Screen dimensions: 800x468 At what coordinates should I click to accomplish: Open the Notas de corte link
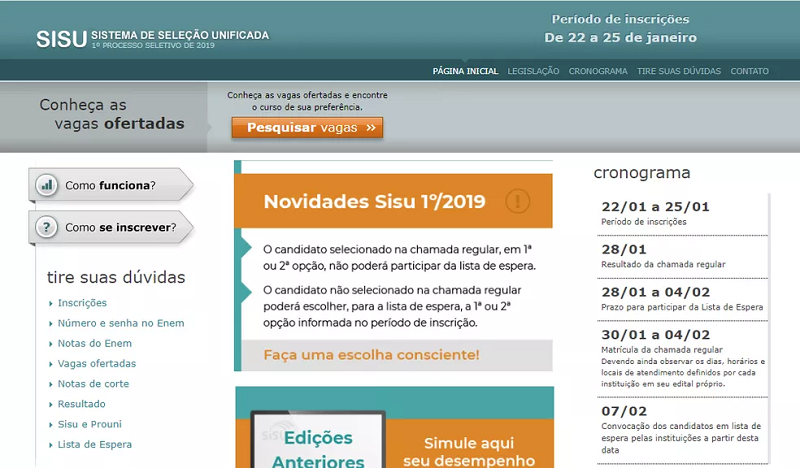93,384
